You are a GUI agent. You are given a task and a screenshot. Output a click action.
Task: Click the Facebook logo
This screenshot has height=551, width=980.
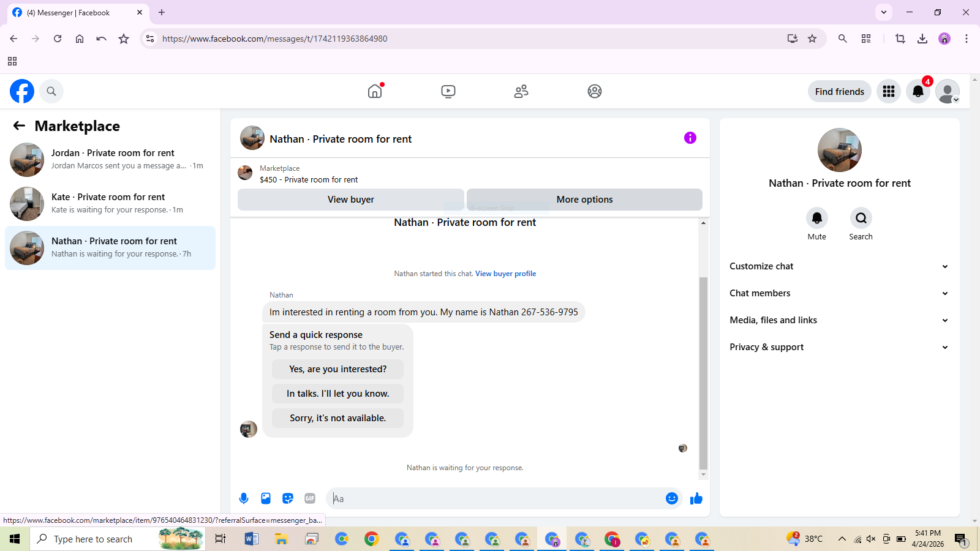coord(22,91)
